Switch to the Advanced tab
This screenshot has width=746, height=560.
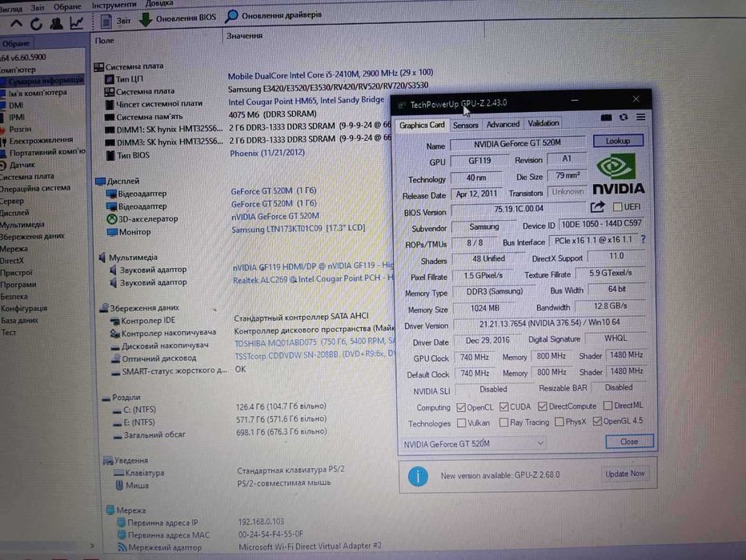(503, 124)
